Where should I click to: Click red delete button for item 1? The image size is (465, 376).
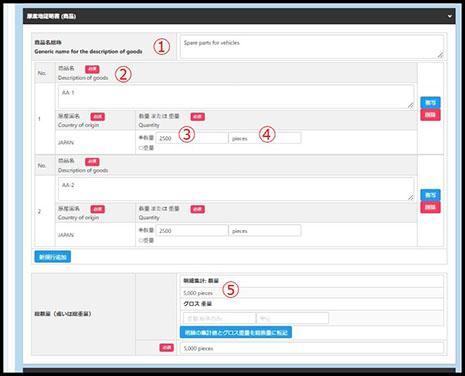click(430, 115)
